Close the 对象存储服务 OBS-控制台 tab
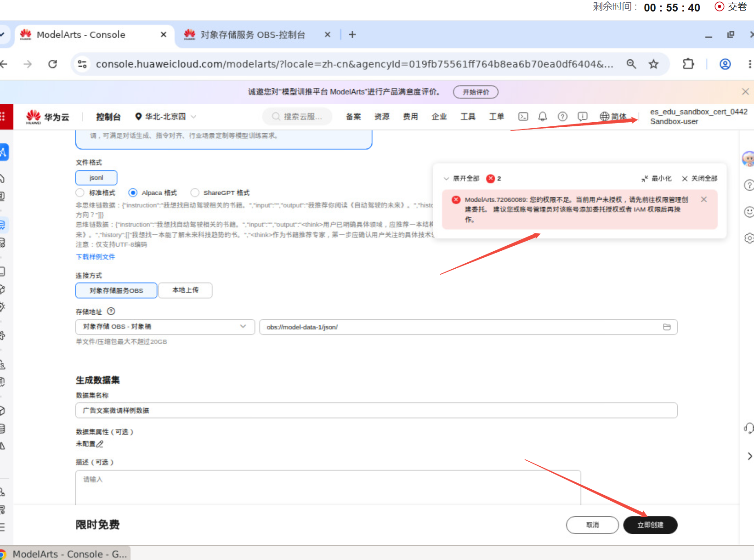The image size is (754, 560). click(327, 34)
